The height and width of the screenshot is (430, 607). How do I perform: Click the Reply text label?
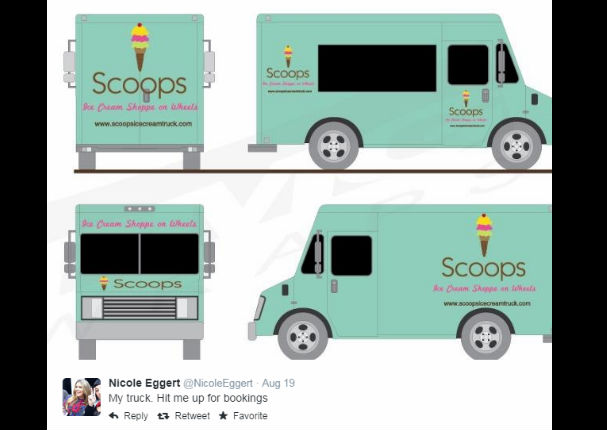(x=135, y=416)
